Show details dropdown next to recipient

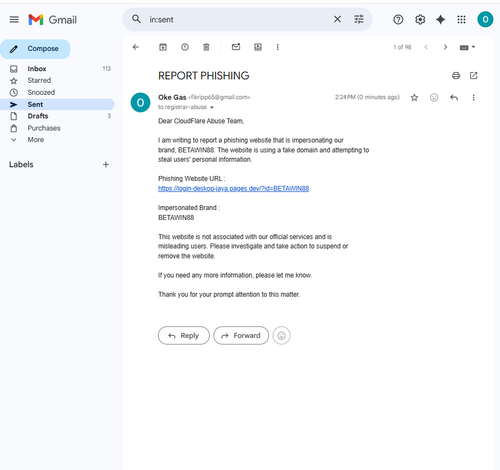pyautogui.click(x=212, y=107)
